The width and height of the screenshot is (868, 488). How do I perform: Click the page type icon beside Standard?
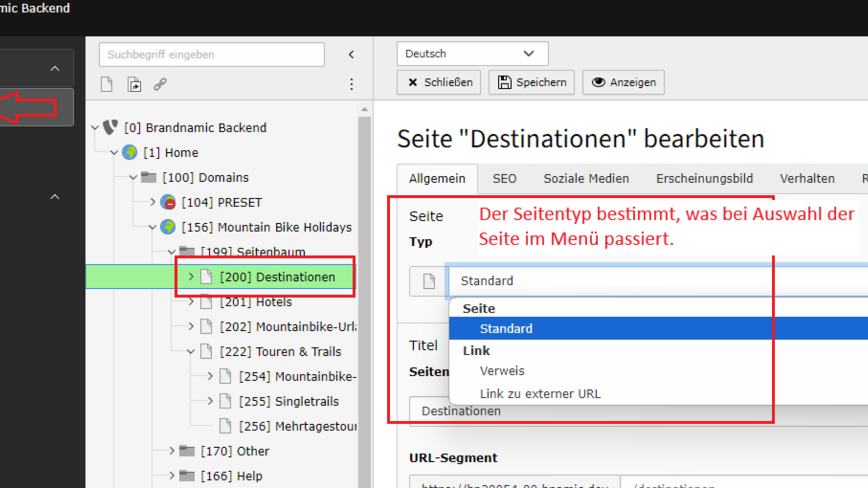point(429,281)
